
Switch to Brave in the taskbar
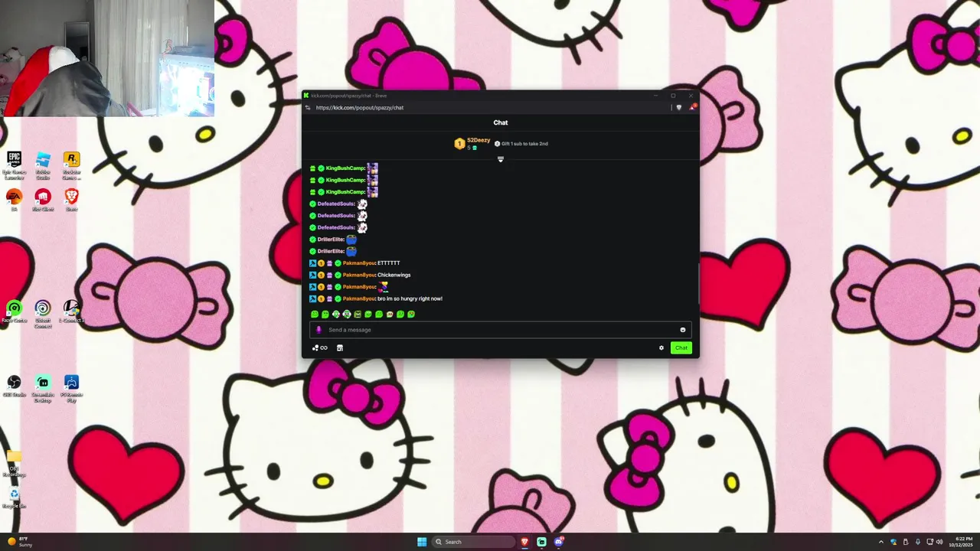pyautogui.click(x=524, y=542)
